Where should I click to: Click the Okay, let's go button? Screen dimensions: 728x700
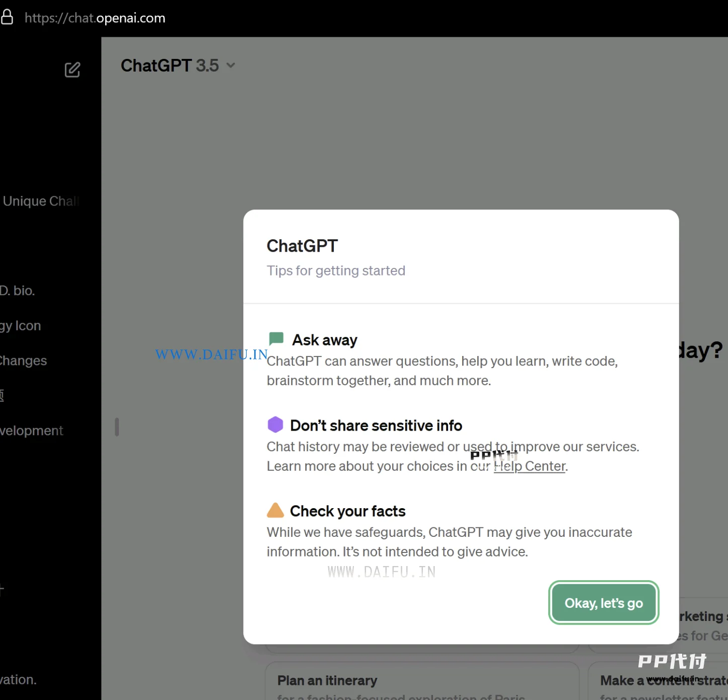pos(604,603)
